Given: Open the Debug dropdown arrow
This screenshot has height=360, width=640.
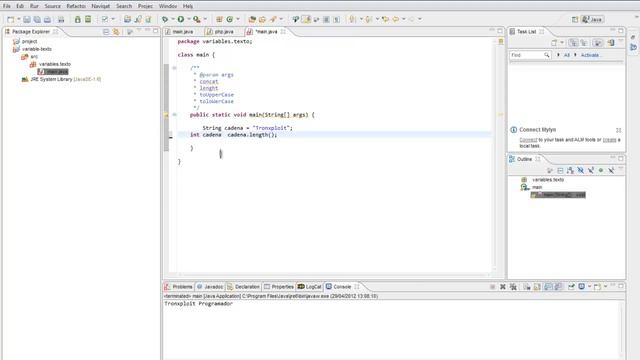Looking at the screenshot, I should click(x=173, y=19).
